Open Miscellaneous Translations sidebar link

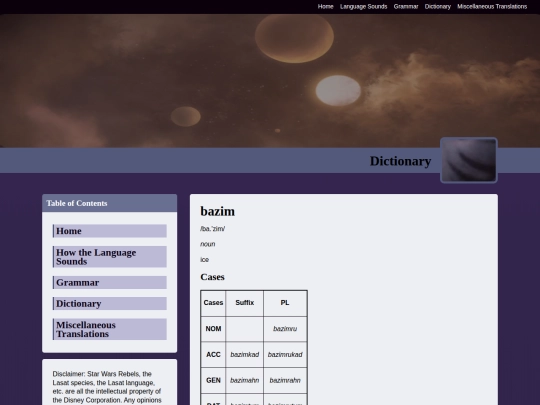coord(110,330)
